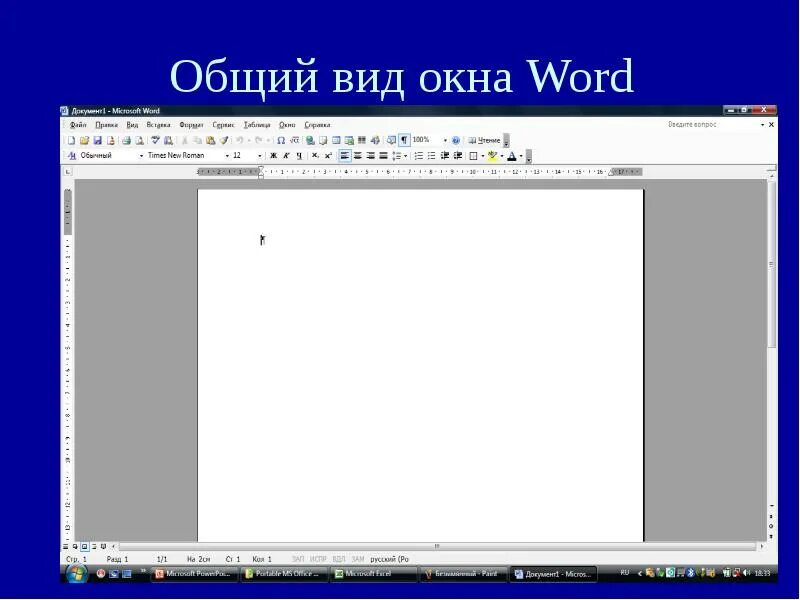The width and height of the screenshot is (800, 600).
Task: Toggle Underline (Ч) formatting
Action: click(x=299, y=156)
